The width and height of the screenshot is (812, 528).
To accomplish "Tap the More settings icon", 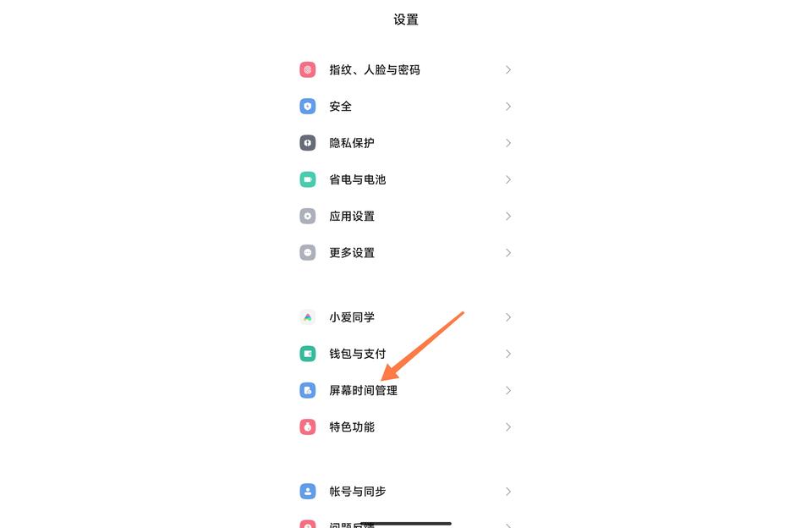I will coord(308,252).
